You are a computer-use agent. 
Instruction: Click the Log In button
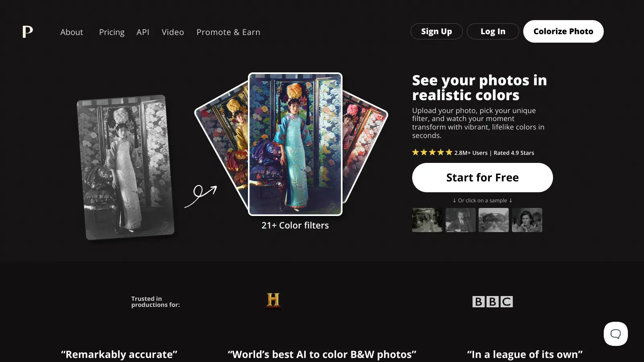point(493,31)
